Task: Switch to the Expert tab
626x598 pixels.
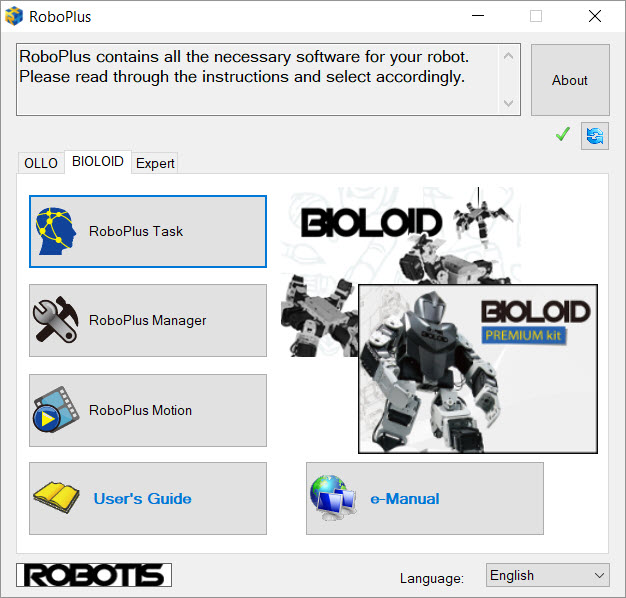Action: pos(155,163)
